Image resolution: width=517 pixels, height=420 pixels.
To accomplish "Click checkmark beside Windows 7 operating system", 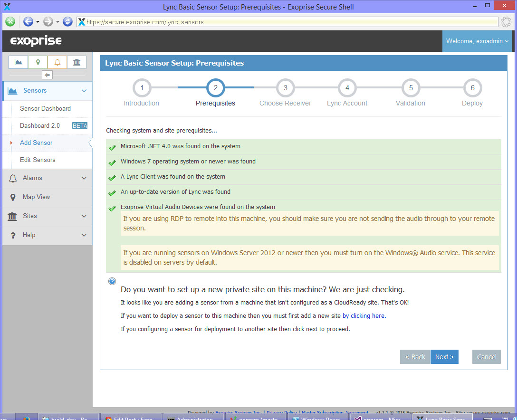I will click(x=112, y=162).
